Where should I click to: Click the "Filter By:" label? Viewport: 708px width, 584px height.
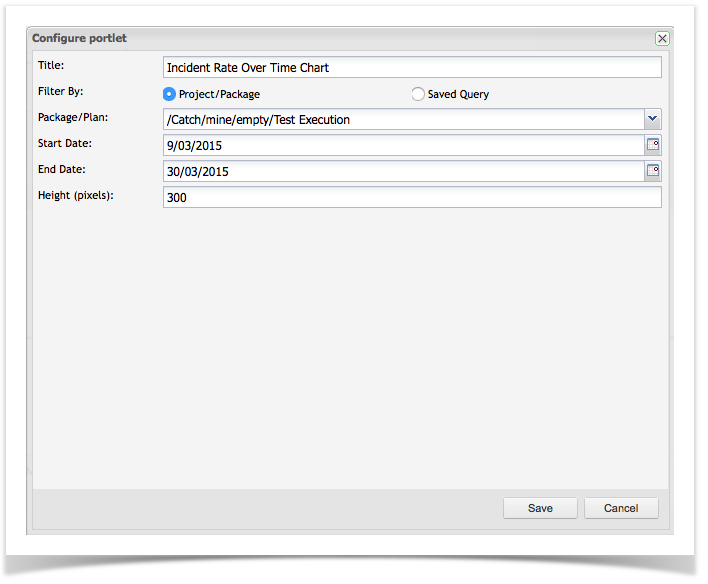[60, 91]
